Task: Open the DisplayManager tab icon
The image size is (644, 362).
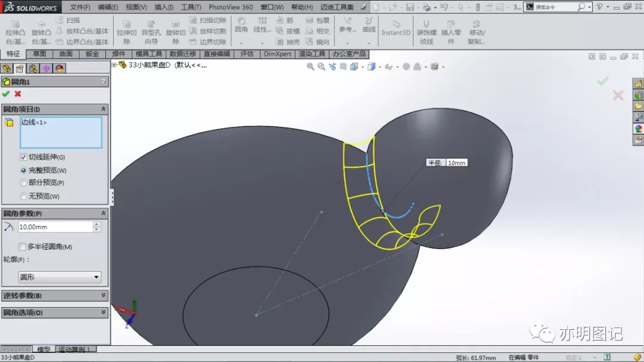Action: point(59,69)
